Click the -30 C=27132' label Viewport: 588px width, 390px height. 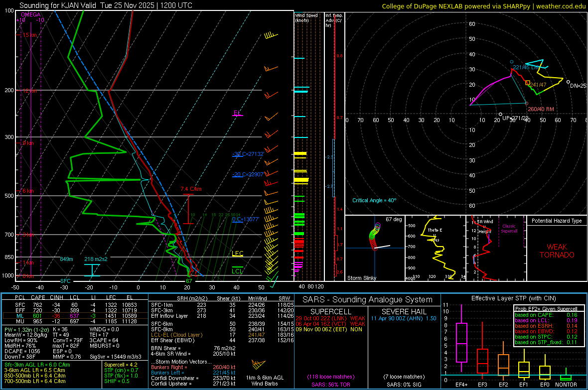tap(248, 154)
